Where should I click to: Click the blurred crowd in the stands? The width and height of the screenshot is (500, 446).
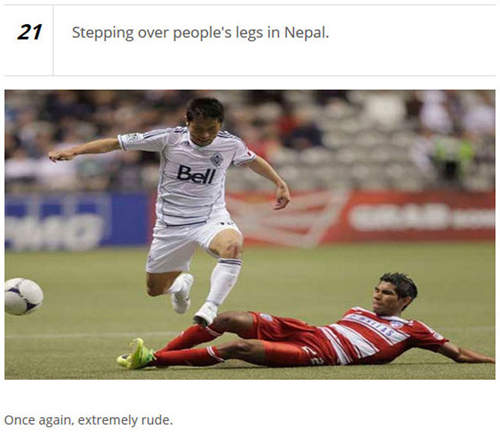[250, 140]
